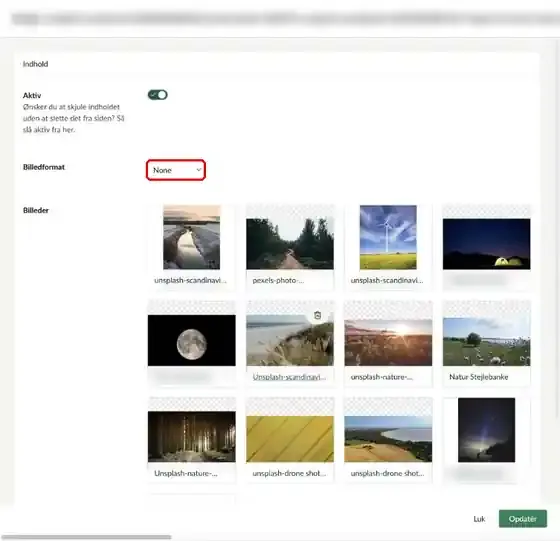Click the Unsplash-nature-... caption under forest image
This screenshot has width=560, height=541.
pos(186,473)
